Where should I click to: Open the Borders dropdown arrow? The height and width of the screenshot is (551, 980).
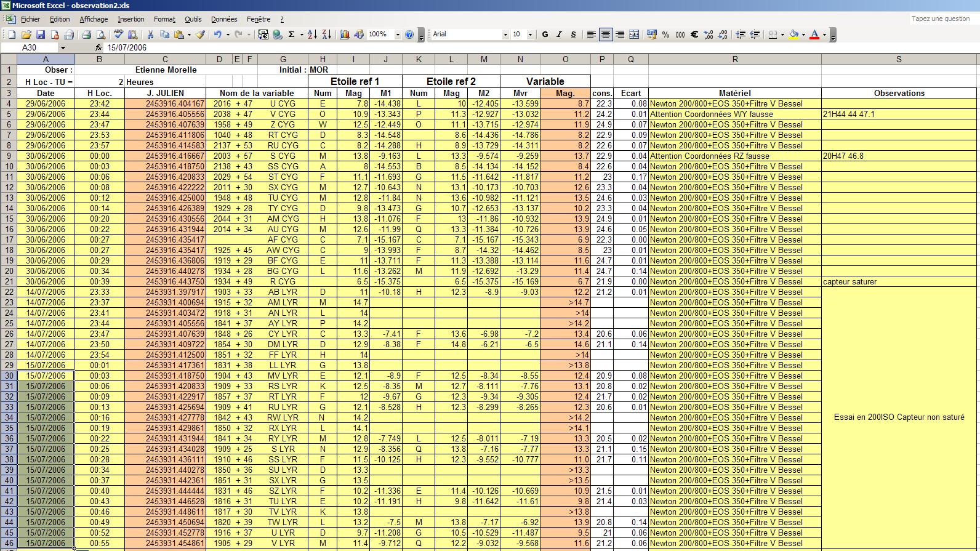(x=782, y=34)
